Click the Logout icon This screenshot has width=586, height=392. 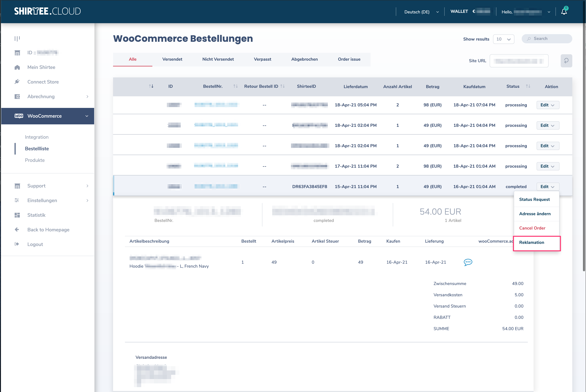click(17, 244)
